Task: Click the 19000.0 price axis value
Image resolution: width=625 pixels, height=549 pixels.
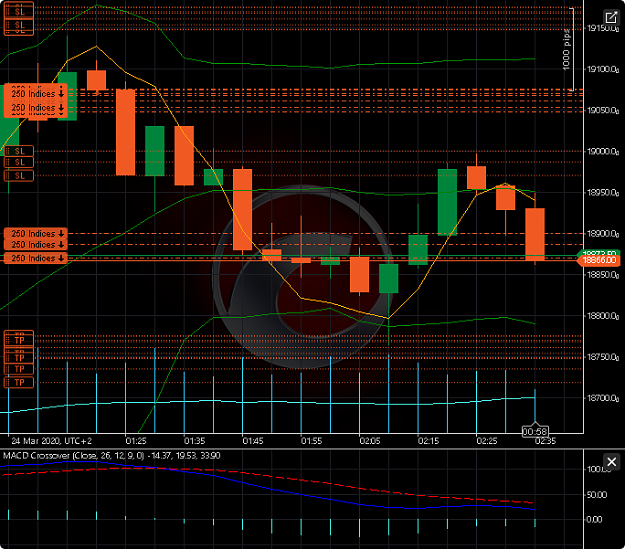Action: [603, 152]
